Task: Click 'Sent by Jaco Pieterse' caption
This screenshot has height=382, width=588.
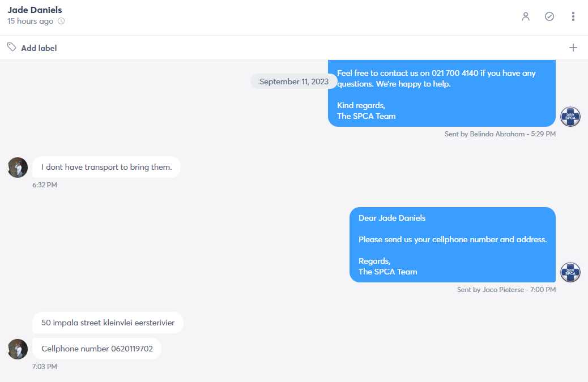Action: [x=506, y=290]
